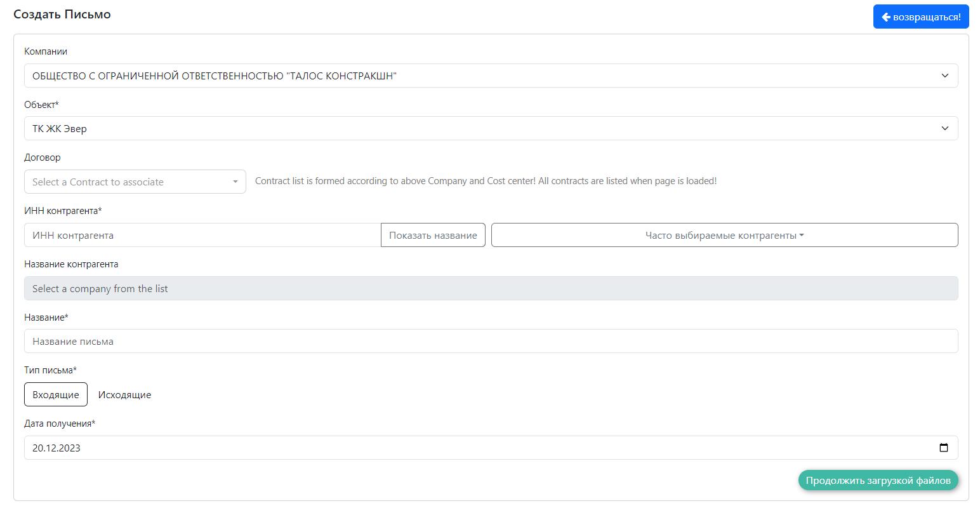Screen dimensions: 980x508
Task: Open the Объект dropdown showing ТК ЖК Эвер
Action: tap(491, 128)
